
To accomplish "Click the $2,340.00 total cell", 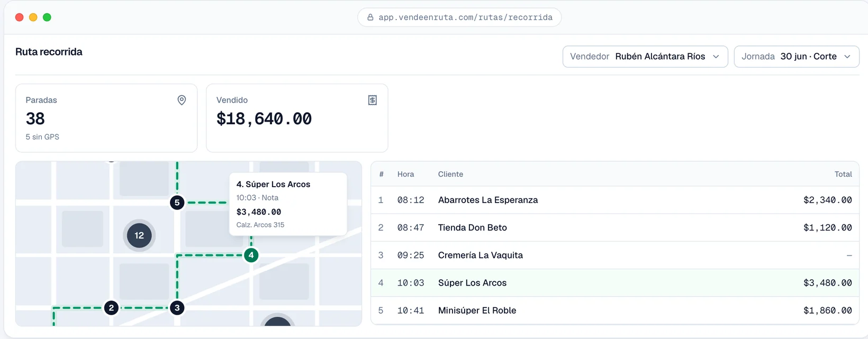I will point(828,200).
